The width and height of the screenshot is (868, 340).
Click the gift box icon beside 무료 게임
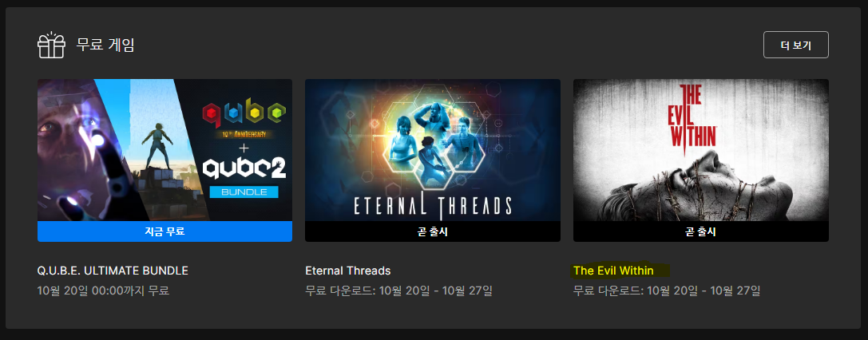click(x=51, y=45)
